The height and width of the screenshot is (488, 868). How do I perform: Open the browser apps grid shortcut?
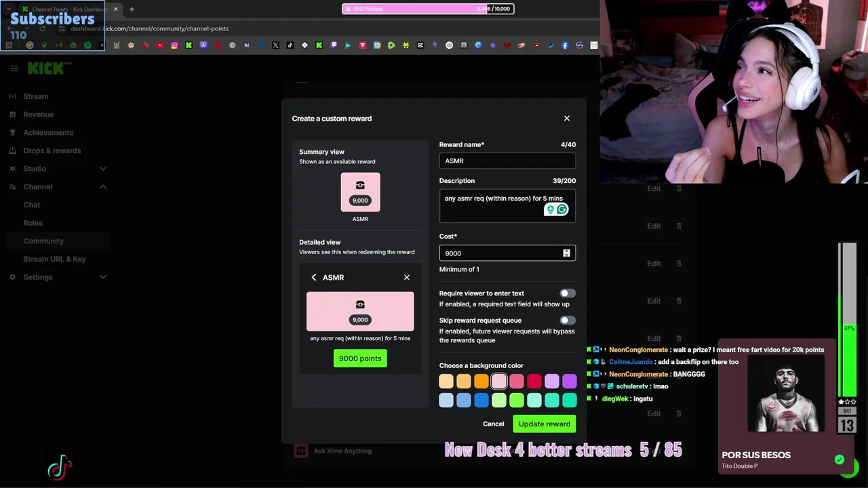9,45
